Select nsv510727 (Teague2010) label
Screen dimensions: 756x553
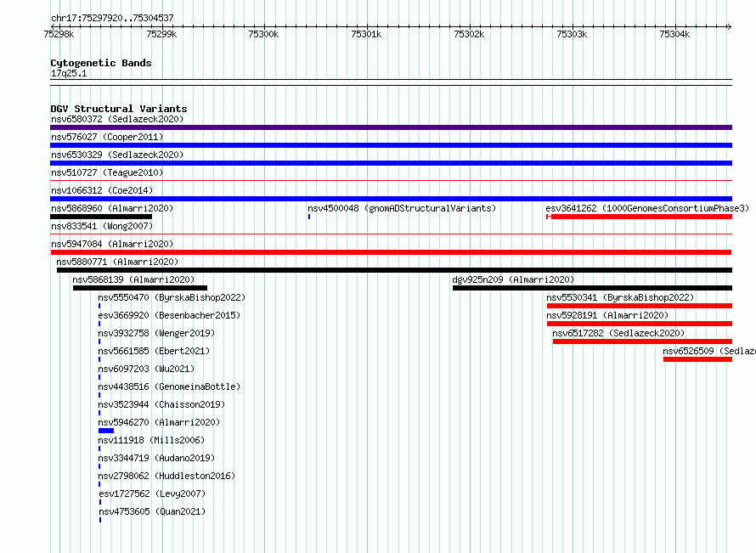[x=107, y=172]
